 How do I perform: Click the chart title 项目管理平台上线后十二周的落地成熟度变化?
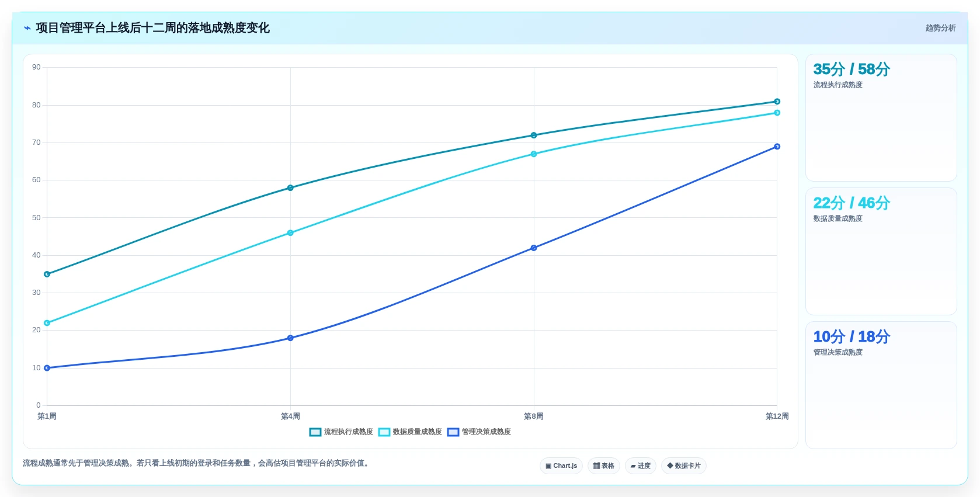coord(152,28)
